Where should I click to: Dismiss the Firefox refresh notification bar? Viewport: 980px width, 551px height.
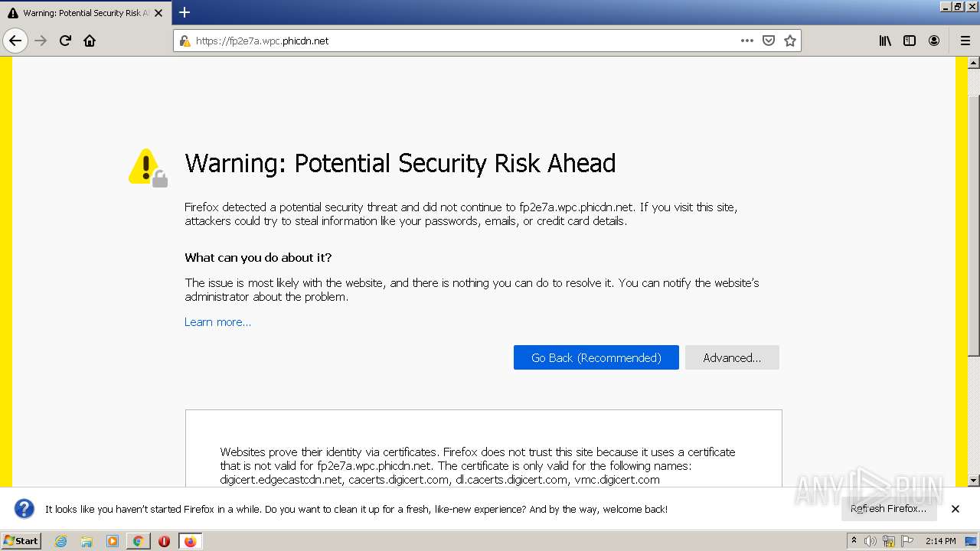coord(955,509)
